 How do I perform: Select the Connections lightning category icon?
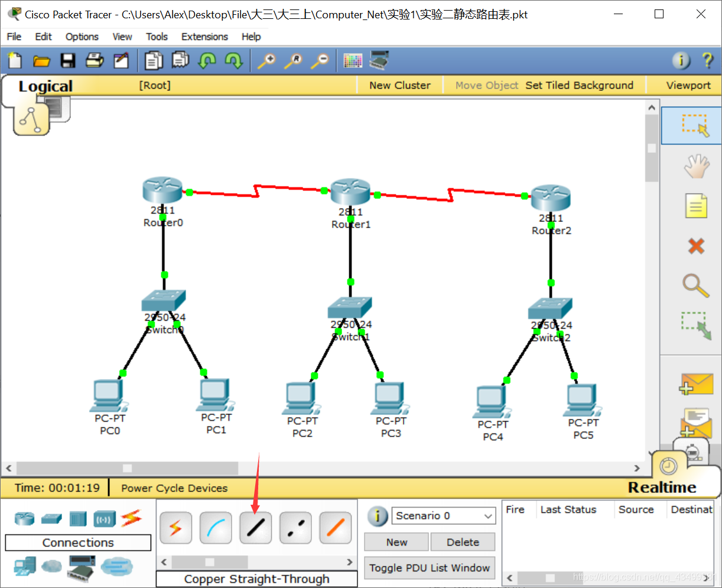131,518
